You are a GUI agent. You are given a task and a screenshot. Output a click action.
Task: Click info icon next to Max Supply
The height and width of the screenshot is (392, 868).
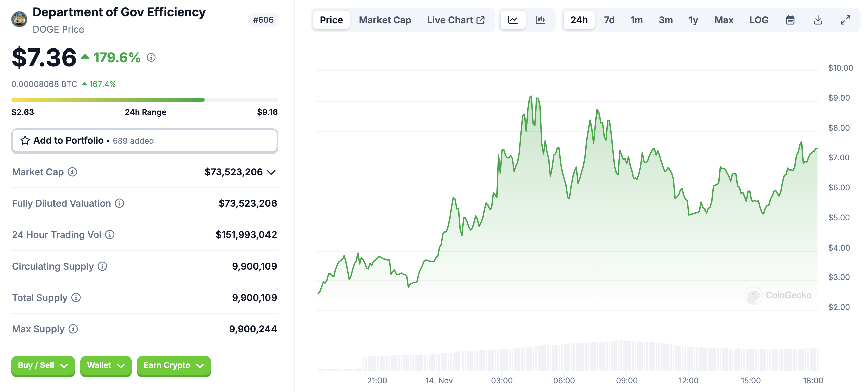point(73,329)
